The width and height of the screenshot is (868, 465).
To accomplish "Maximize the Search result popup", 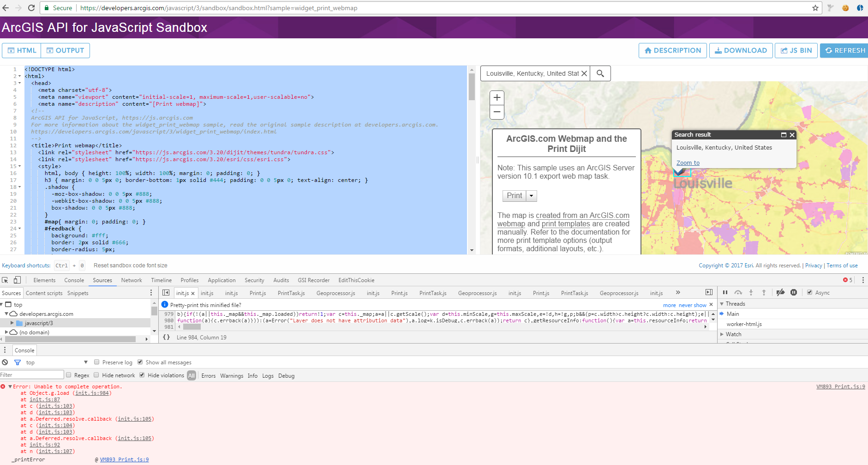I will click(784, 135).
